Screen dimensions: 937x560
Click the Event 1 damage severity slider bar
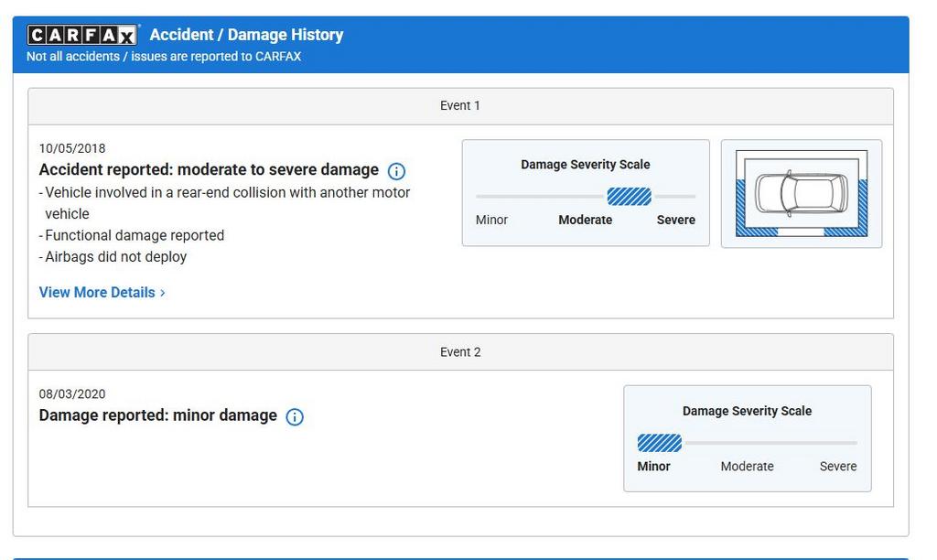586,196
